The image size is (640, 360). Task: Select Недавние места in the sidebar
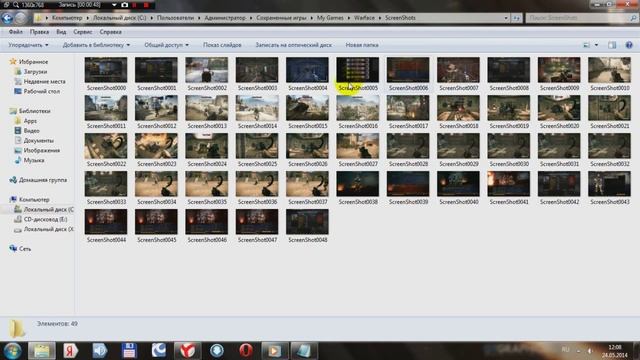click(44, 81)
